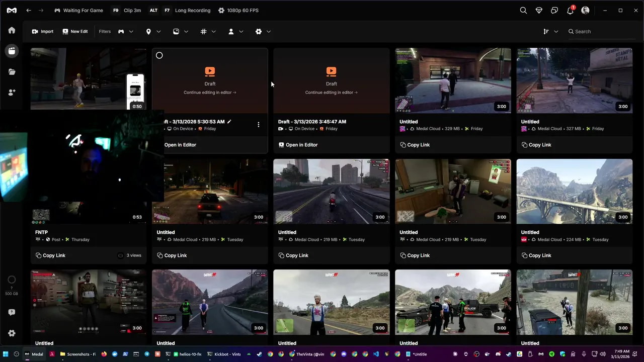Open recording settings 1080p 60 FPS
The image size is (644, 362).
238,10
